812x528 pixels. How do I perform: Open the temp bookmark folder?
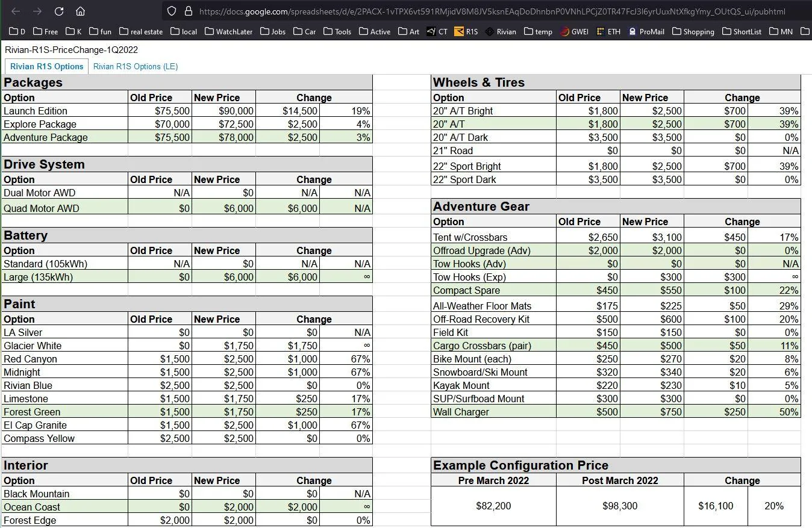(x=538, y=31)
